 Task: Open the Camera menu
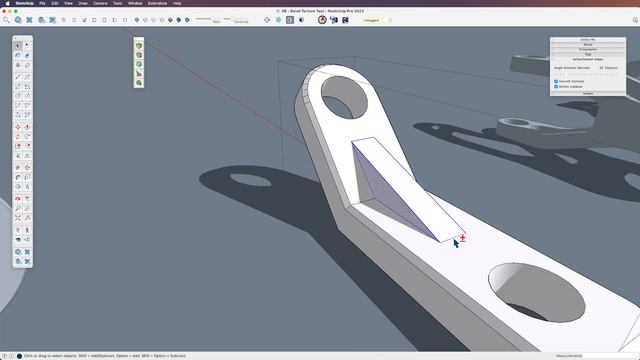100,3
